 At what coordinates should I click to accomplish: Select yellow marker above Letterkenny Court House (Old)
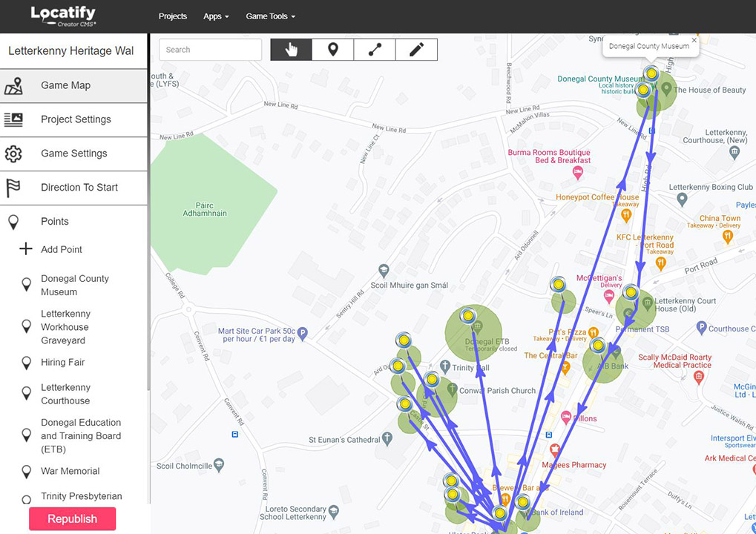point(631,292)
